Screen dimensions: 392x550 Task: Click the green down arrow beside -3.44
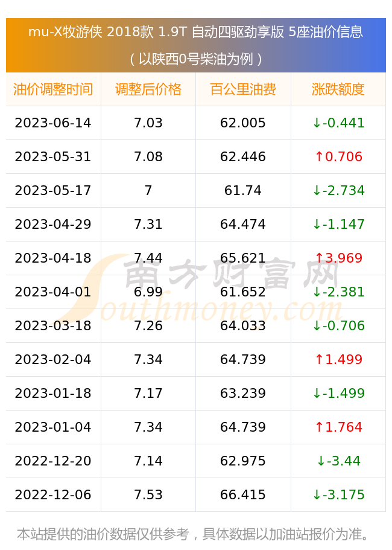pos(321,461)
